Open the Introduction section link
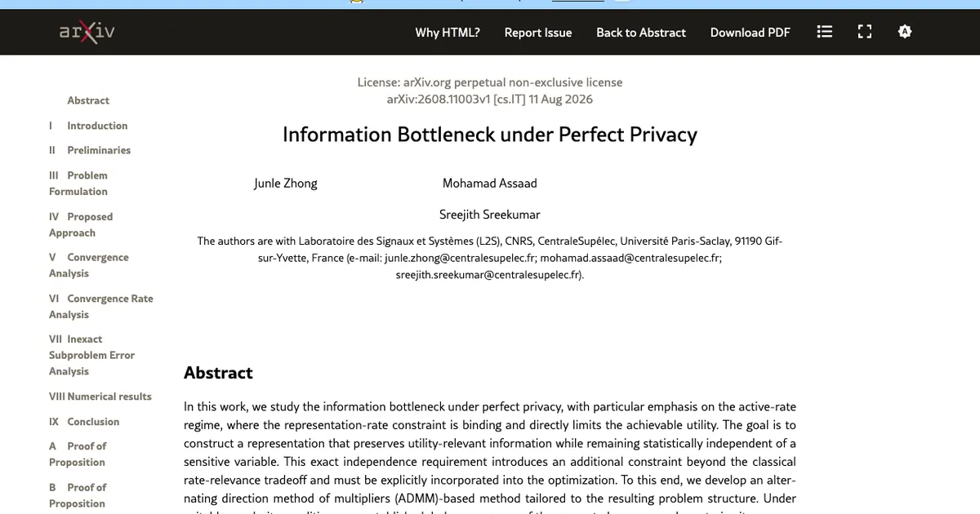980x514 pixels. 88,126
